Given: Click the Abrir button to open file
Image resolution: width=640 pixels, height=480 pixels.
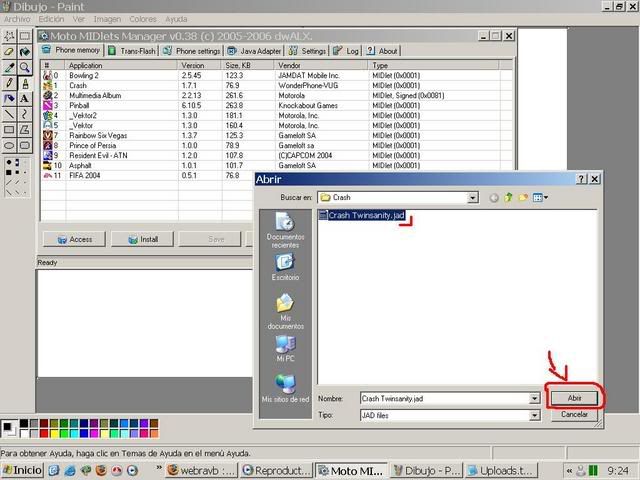Looking at the screenshot, I should click(574, 398).
